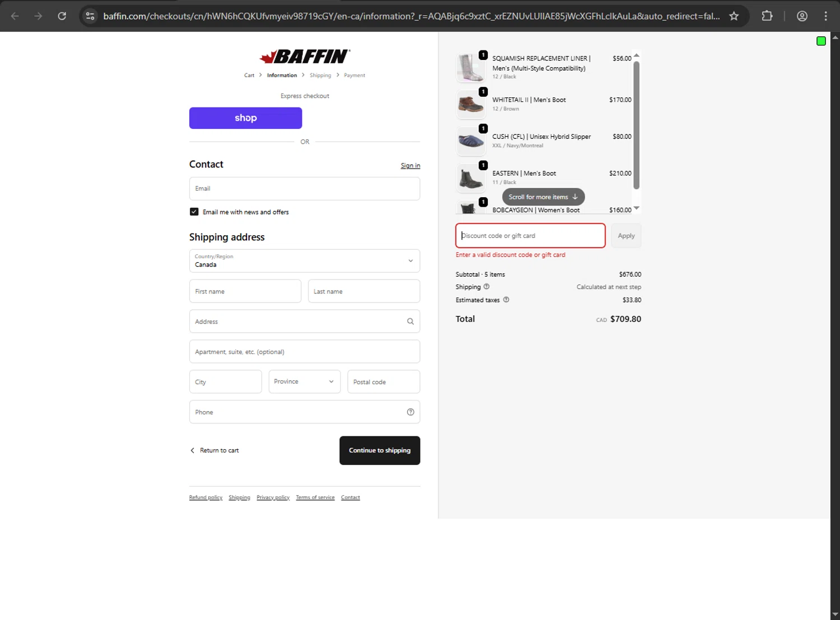
Task: Click the browser address bar URL
Action: coord(412,16)
